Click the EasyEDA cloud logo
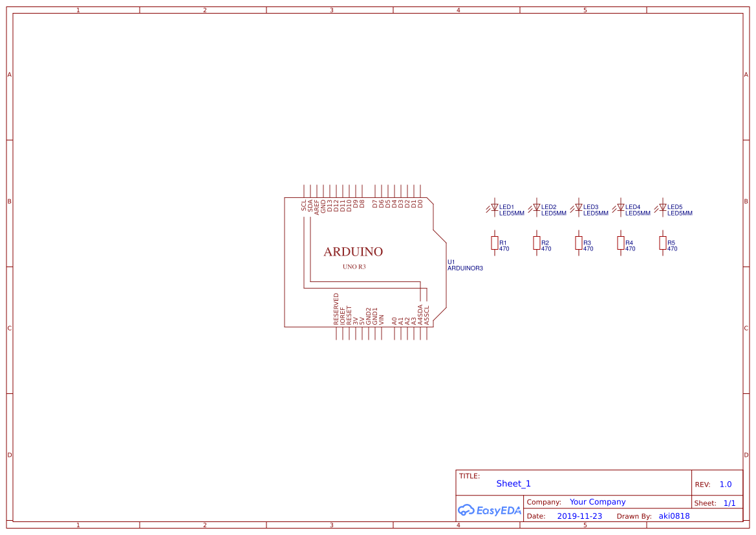756x535 pixels. (488, 510)
